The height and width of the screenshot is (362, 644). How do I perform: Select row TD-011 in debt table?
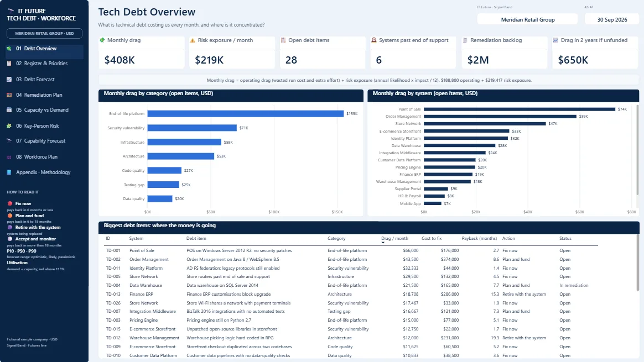tap(351, 268)
